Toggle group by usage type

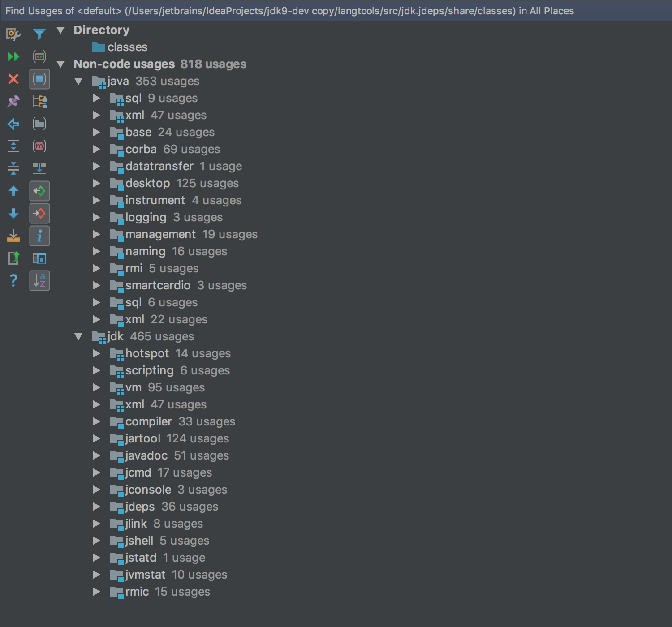(x=39, y=57)
